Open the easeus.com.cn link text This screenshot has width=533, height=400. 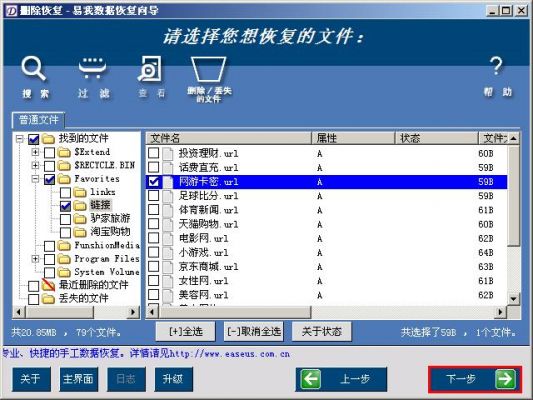(230, 354)
